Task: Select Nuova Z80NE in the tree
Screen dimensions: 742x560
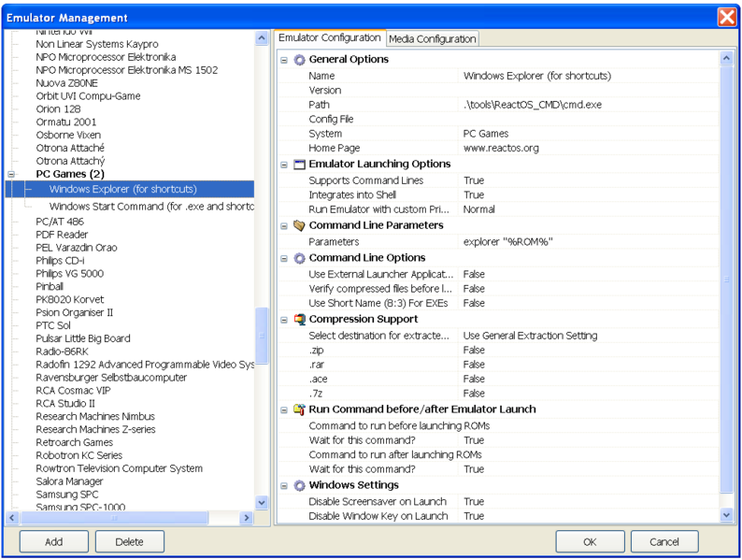Action: click(66, 83)
